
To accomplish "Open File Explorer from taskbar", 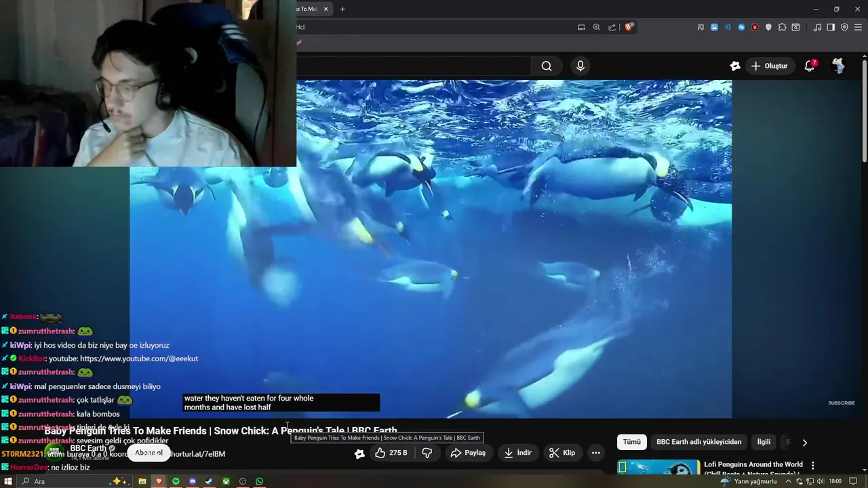I will [x=142, y=481].
